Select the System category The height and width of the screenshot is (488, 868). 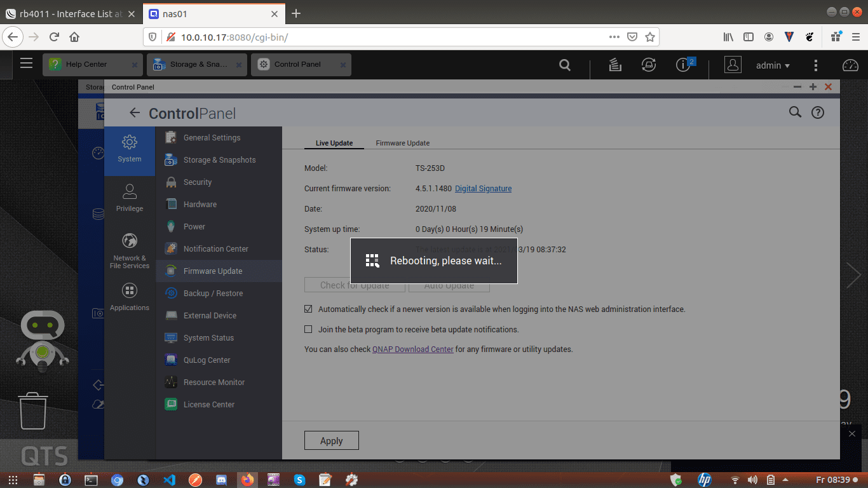[130, 150]
